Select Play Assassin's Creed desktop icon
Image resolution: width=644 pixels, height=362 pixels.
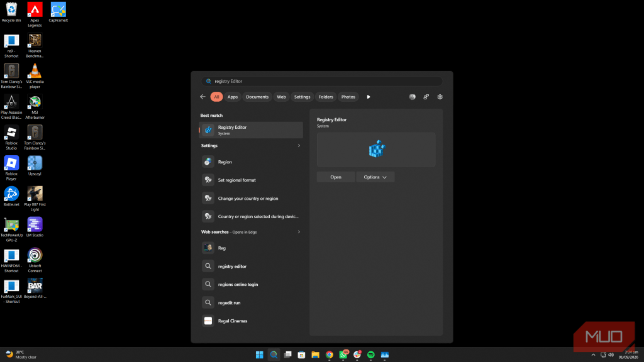coord(11,107)
